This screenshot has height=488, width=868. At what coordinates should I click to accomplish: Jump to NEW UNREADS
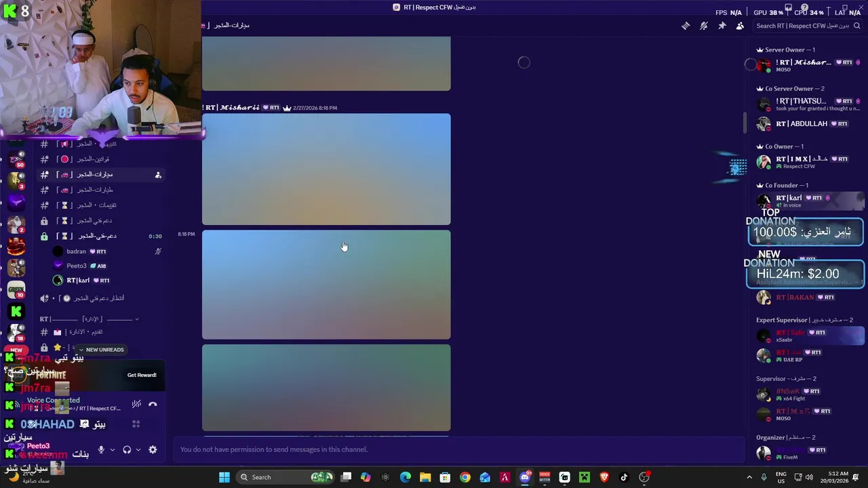click(101, 350)
